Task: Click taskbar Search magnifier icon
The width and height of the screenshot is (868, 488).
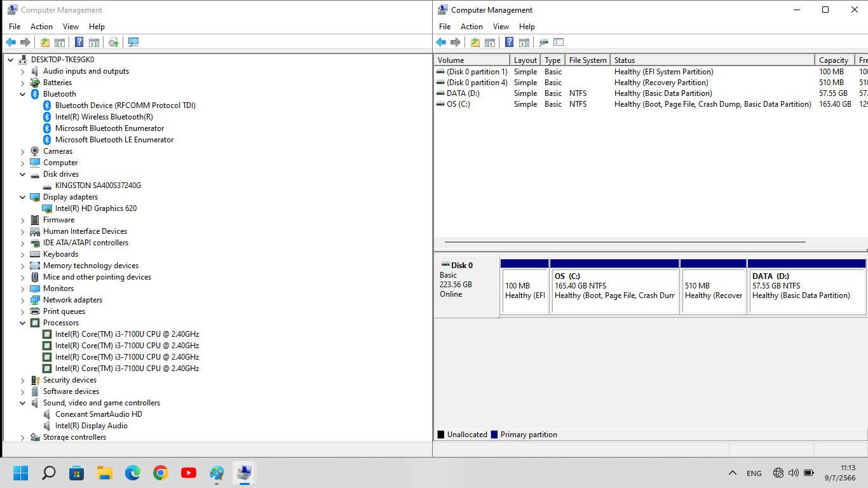Action: click(x=48, y=473)
